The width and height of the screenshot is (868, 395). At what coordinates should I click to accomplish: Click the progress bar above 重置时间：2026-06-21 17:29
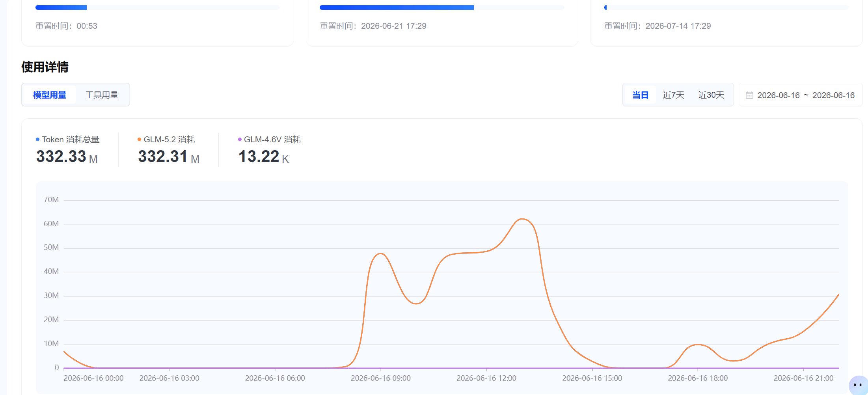click(442, 7)
